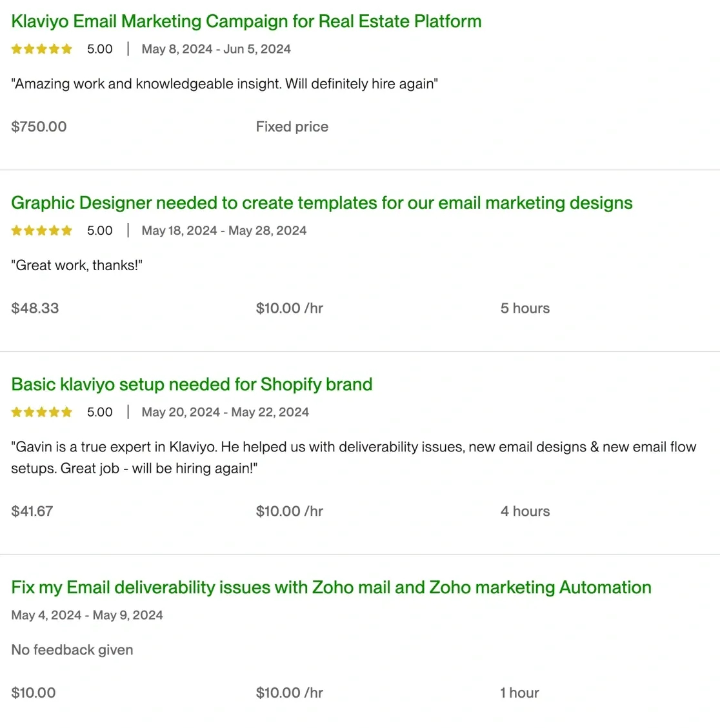Select the "Great work, thanks!" review text
The height and width of the screenshot is (728, 720).
point(77,265)
